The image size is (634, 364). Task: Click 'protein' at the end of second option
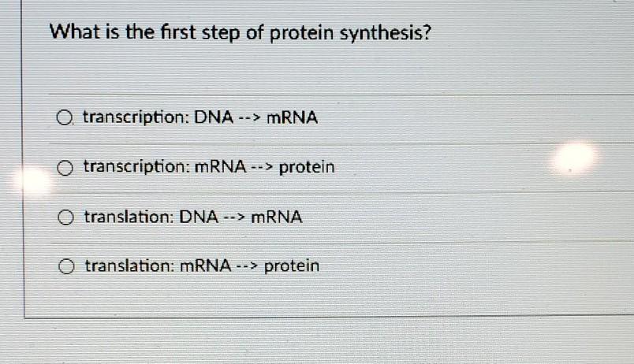[307, 167]
